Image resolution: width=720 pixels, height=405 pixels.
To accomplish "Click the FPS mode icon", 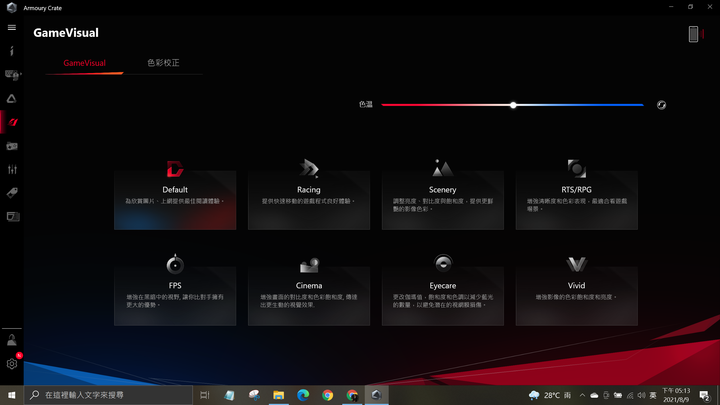I will (175, 264).
